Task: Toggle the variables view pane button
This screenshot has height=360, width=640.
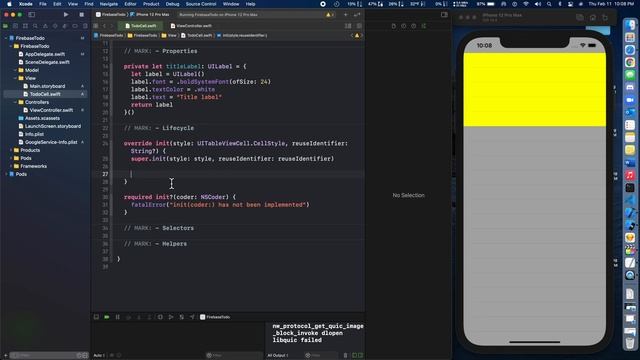Action: pos(354,356)
